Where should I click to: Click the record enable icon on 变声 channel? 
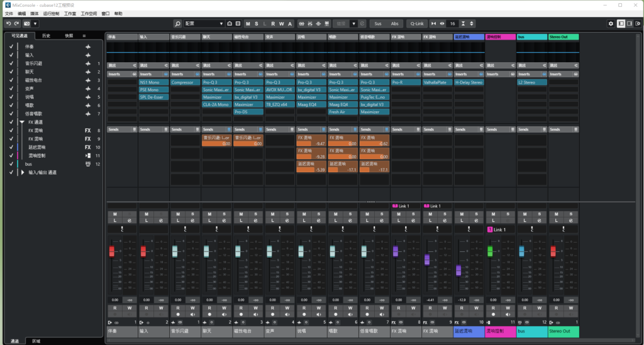[x=272, y=315]
